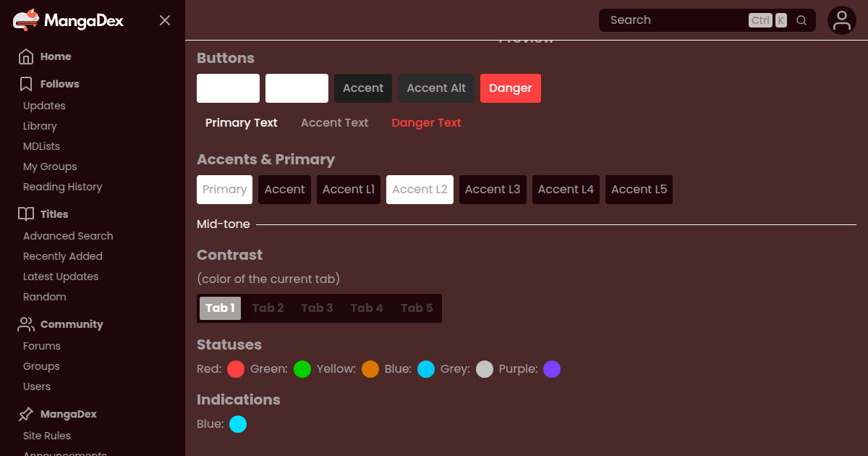The image size is (868, 456).
Task: Click the first blank white button
Action: pyautogui.click(x=228, y=88)
